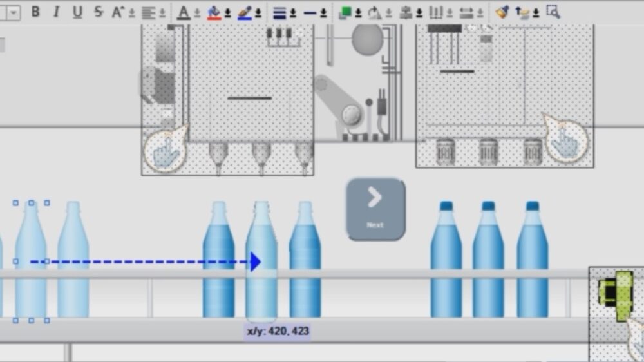
Task: Open dropdown arrow beside line color brush
Action: (x=258, y=14)
